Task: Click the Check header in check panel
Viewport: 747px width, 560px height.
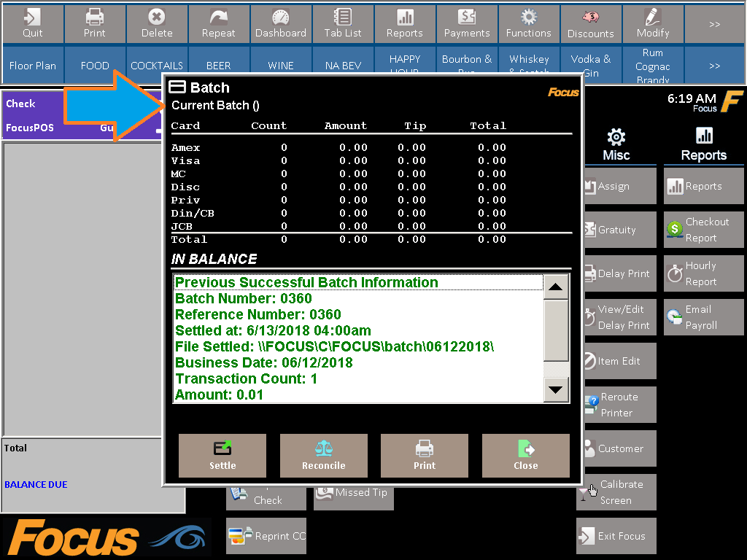Action: click(20, 104)
